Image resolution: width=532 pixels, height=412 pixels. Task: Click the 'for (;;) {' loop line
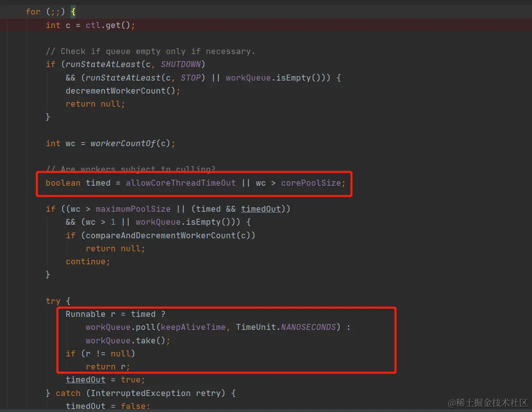click(x=51, y=12)
